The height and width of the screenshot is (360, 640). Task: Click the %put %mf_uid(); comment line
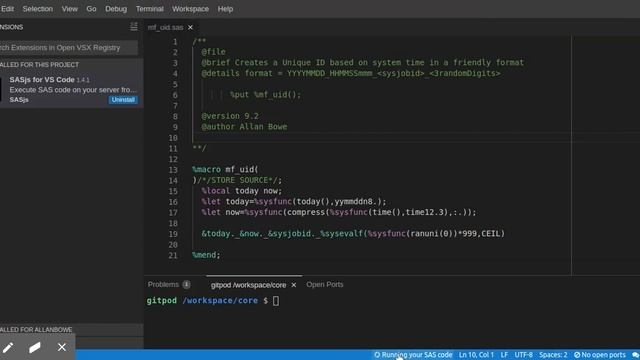pyautogui.click(x=265, y=95)
